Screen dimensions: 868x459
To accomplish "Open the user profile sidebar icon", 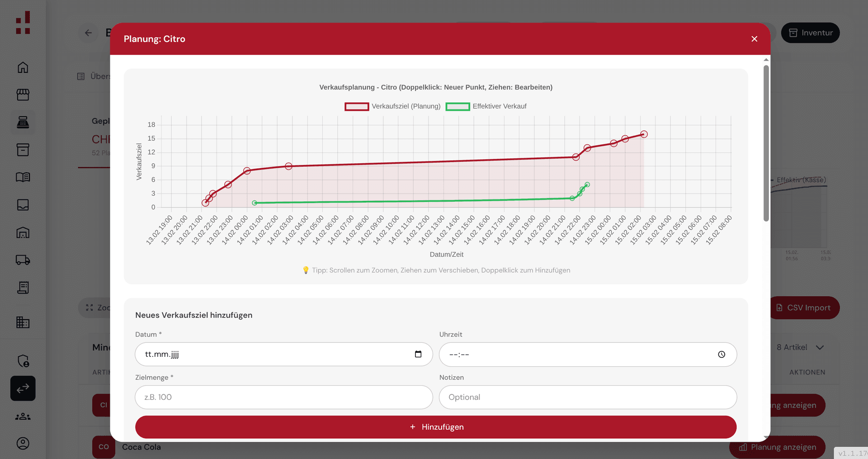I will (x=23, y=444).
